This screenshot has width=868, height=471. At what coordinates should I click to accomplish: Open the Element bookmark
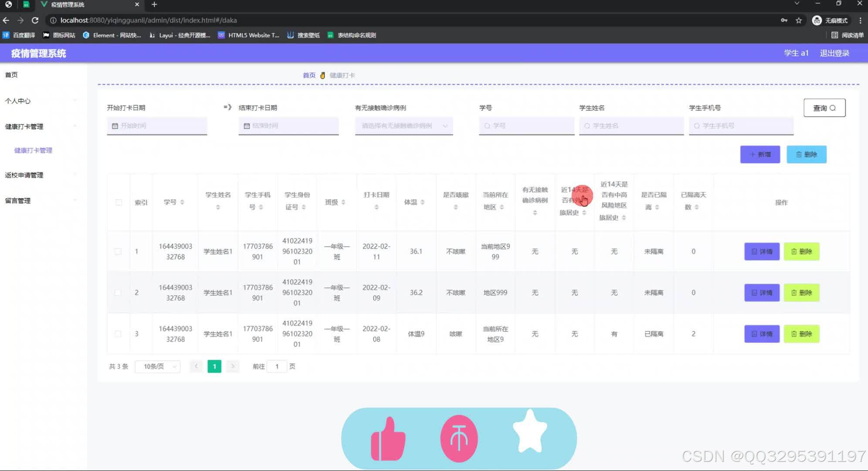112,35
